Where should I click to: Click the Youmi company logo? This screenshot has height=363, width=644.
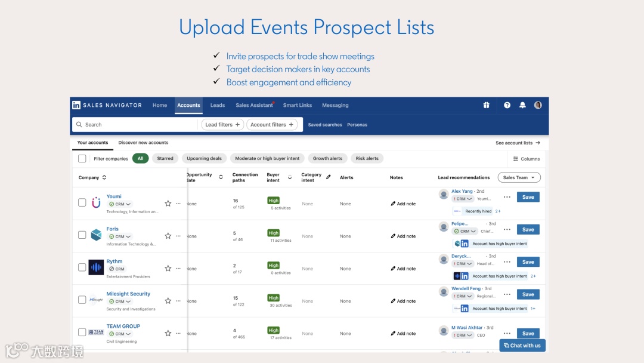coord(96,202)
